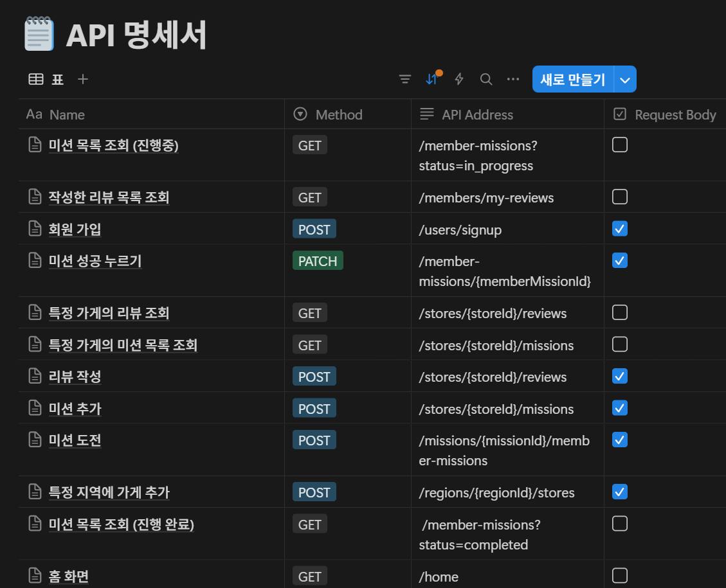The height and width of the screenshot is (588, 726).
Task: Open database automations lightning icon
Action: click(x=458, y=79)
